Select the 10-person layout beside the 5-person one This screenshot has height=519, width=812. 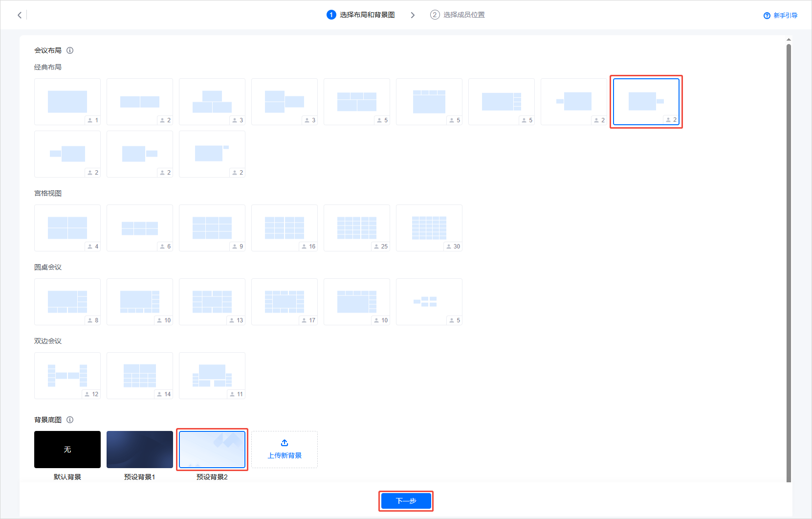[357, 302]
